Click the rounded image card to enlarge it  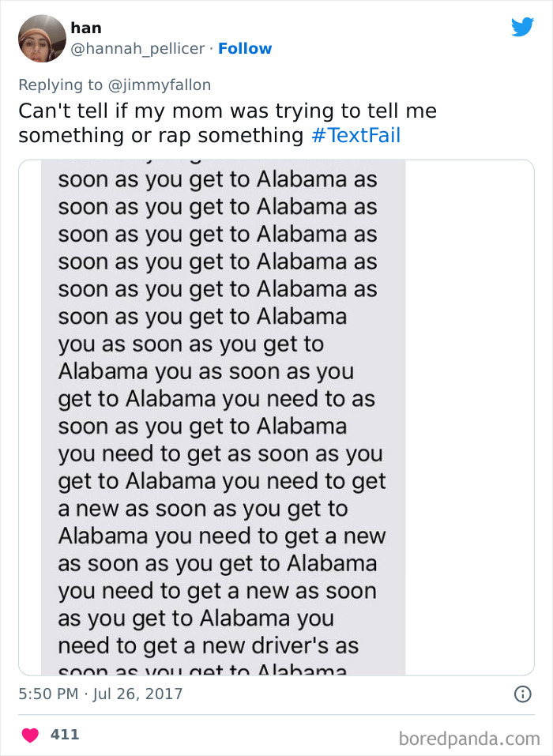tap(276, 411)
